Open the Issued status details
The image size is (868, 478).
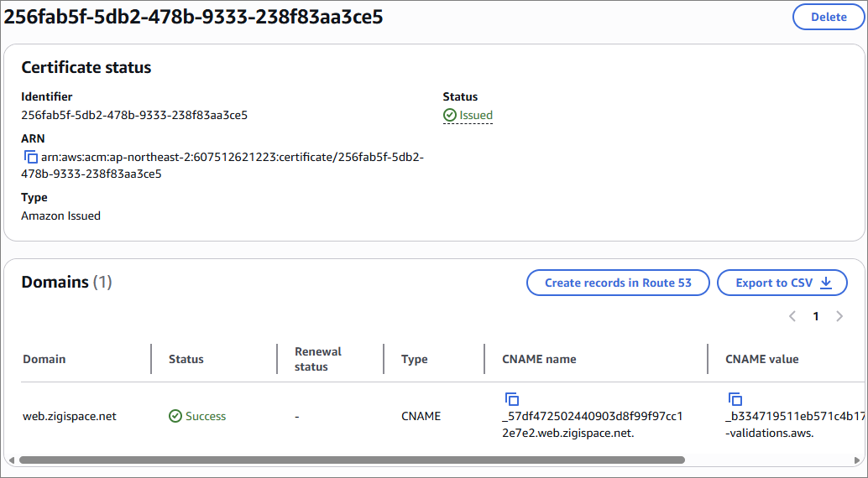tap(475, 115)
